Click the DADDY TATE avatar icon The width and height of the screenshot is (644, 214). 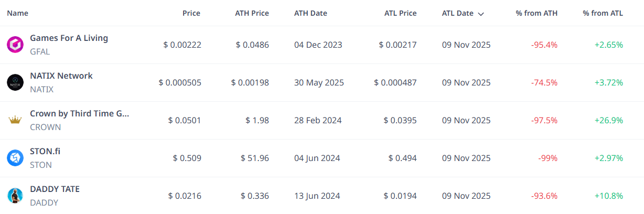point(15,196)
